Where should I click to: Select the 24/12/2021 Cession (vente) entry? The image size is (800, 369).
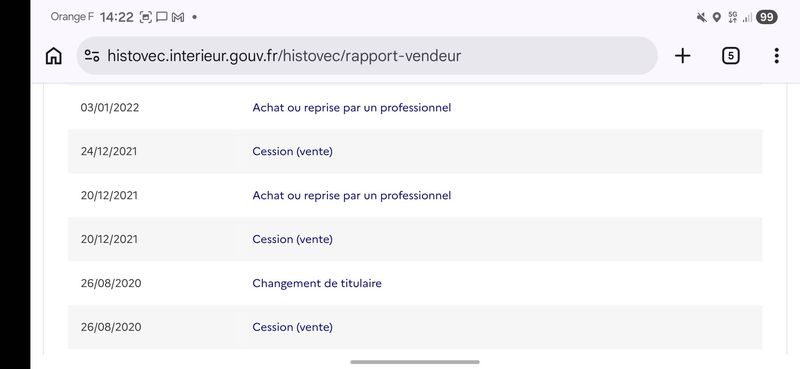[x=415, y=152]
